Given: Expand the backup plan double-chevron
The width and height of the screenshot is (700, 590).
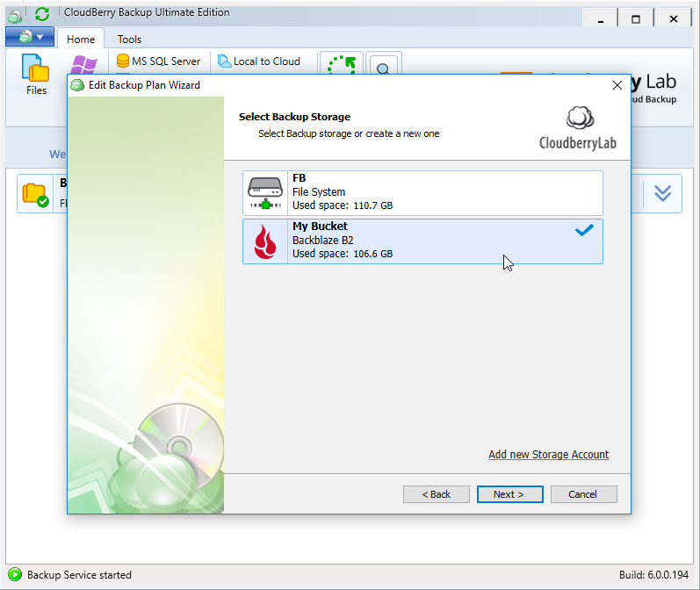Looking at the screenshot, I should tap(662, 193).
